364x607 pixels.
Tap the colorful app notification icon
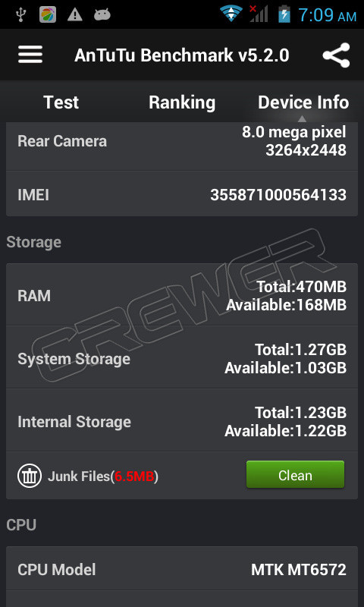[48, 14]
